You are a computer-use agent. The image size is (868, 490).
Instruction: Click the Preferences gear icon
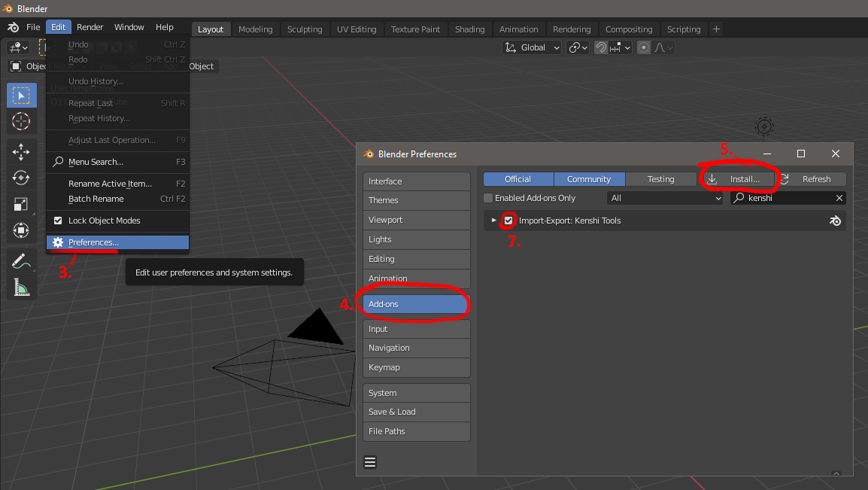pyautogui.click(x=58, y=242)
